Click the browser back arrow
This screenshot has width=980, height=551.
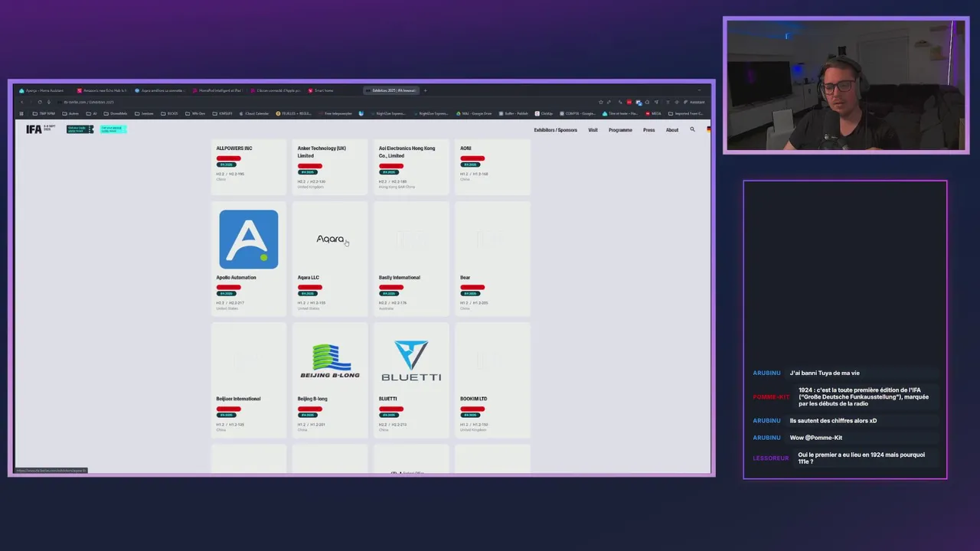click(21, 102)
